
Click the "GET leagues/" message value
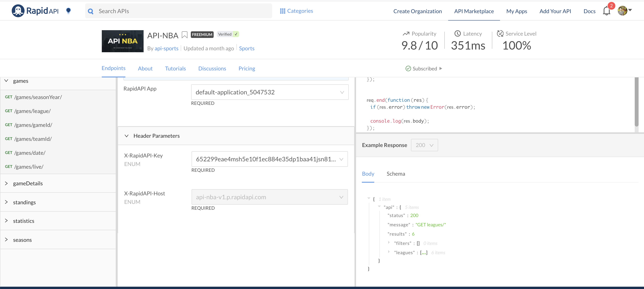click(431, 225)
